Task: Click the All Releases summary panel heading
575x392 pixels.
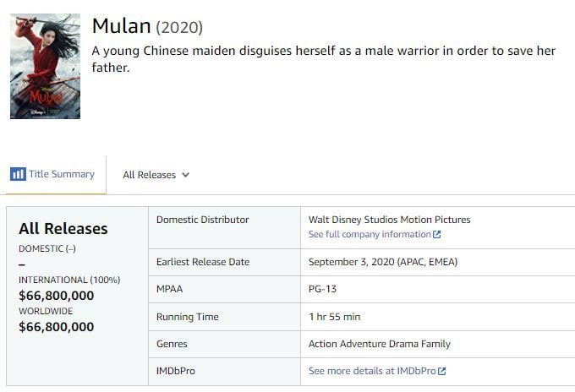Action: coord(63,229)
